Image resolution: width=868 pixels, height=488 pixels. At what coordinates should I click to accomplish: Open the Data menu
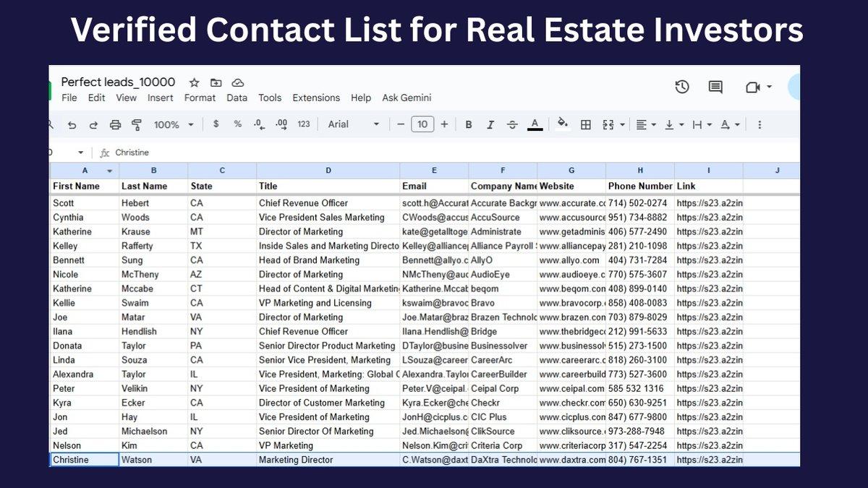pyautogui.click(x=237, y=98)
